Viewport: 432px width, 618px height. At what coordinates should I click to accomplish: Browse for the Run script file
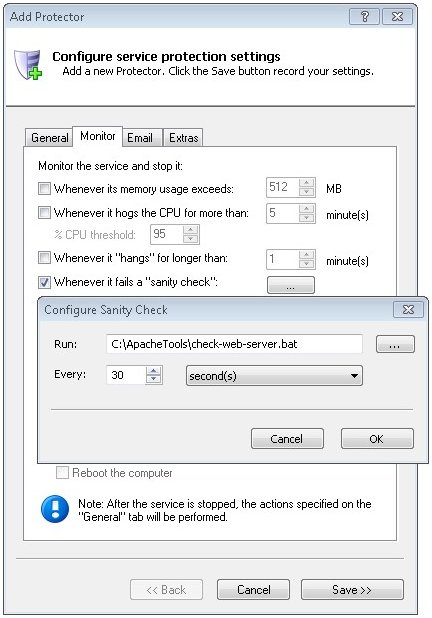click(x=395, y=344)
